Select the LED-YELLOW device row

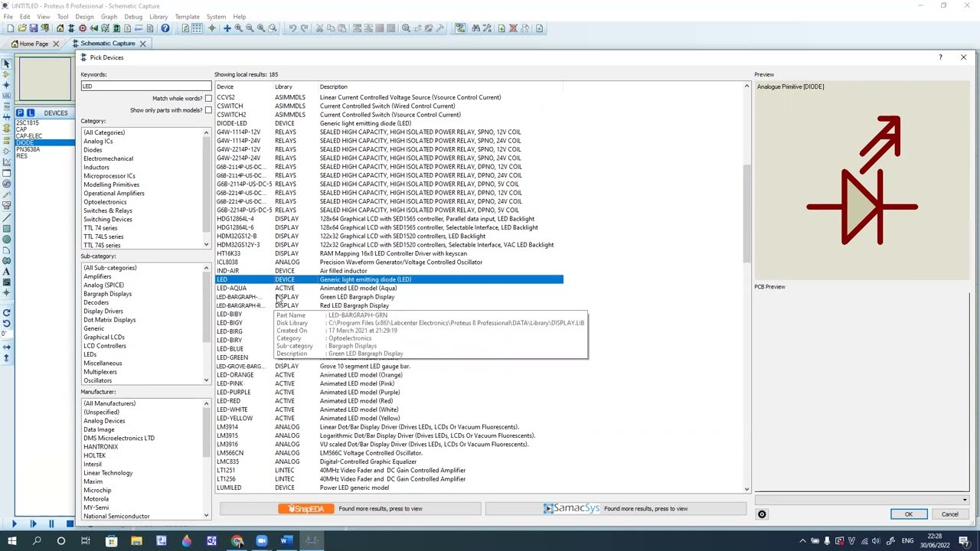coord(389,419)
